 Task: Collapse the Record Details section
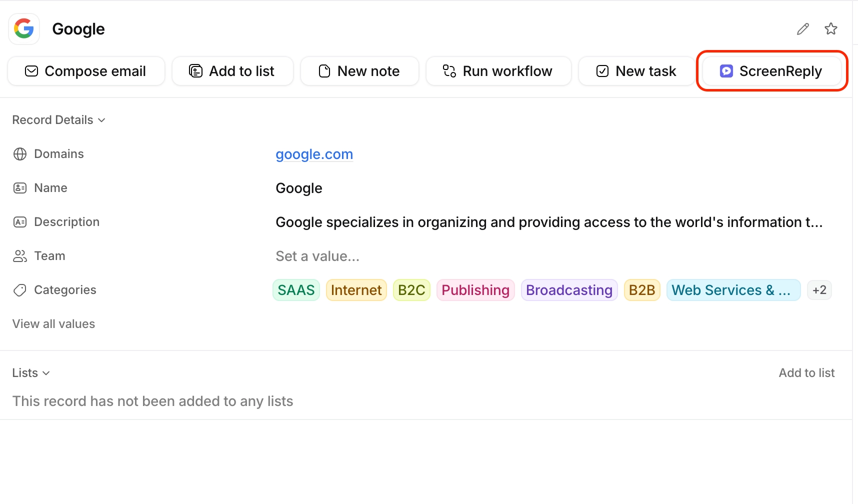point(59,120)
